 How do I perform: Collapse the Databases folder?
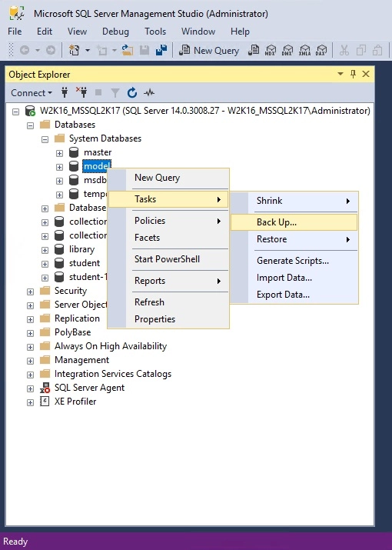pos(30,125)
